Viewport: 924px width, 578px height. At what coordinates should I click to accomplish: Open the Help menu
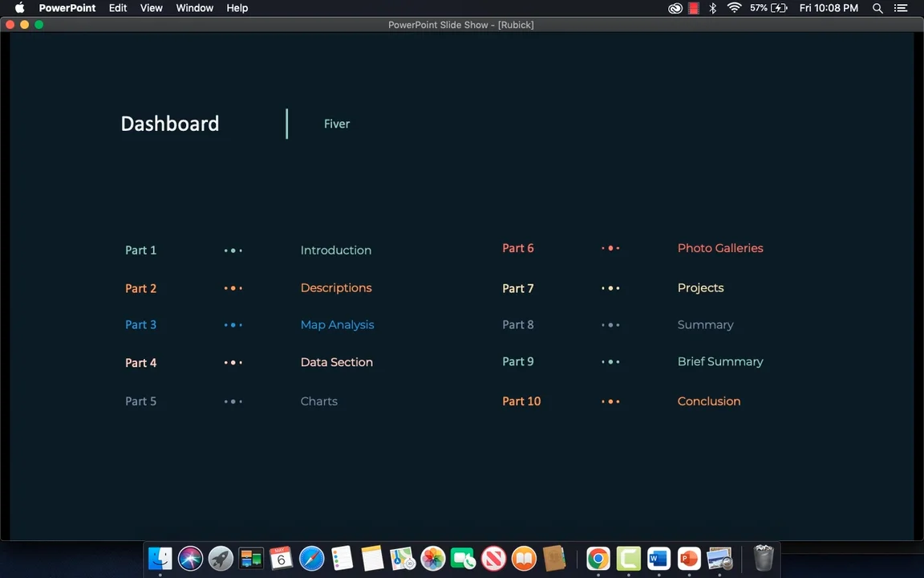pos(237,8)
